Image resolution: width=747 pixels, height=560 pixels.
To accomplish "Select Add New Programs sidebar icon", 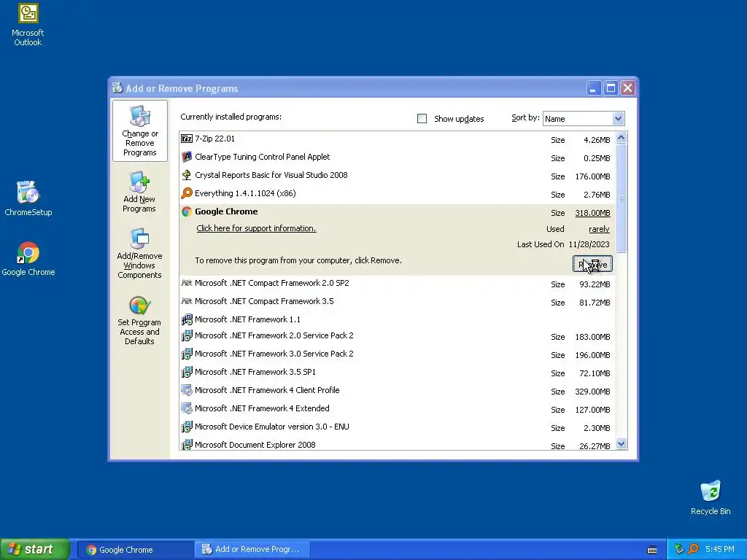I will pyautogui.click(x=139, y=192).
